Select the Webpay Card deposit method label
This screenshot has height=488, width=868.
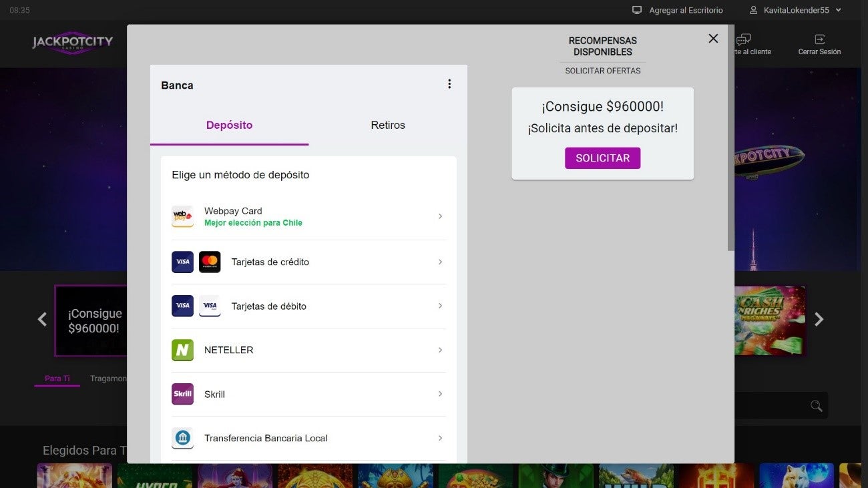233,211
